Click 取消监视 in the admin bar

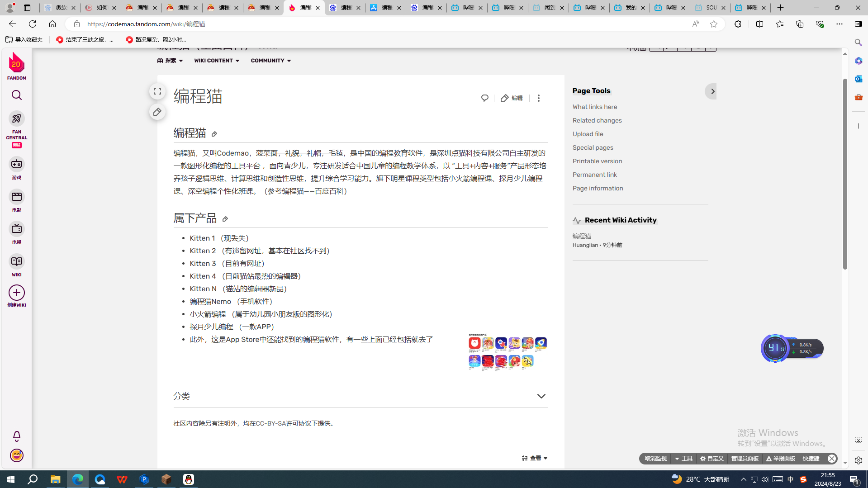tap(655, 459)
